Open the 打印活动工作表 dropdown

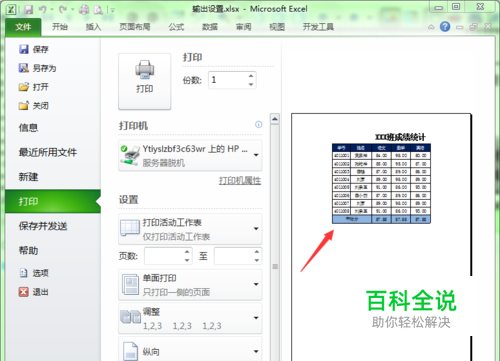tap(190, 229)
